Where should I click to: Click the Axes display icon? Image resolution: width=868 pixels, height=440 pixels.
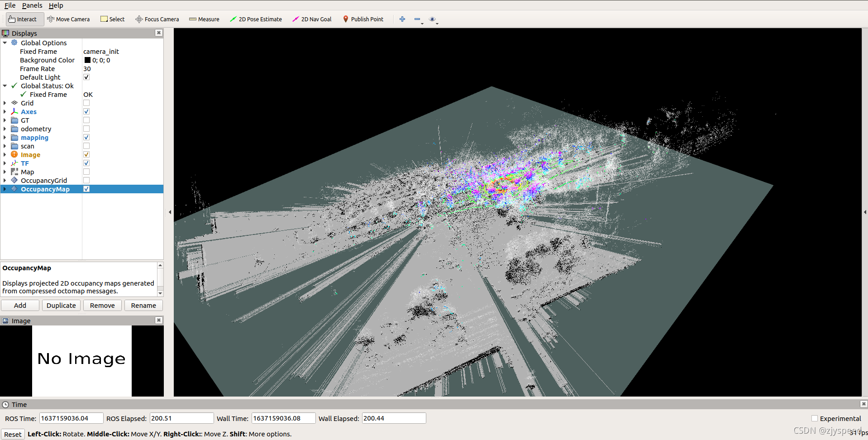[x=14, y=111]
